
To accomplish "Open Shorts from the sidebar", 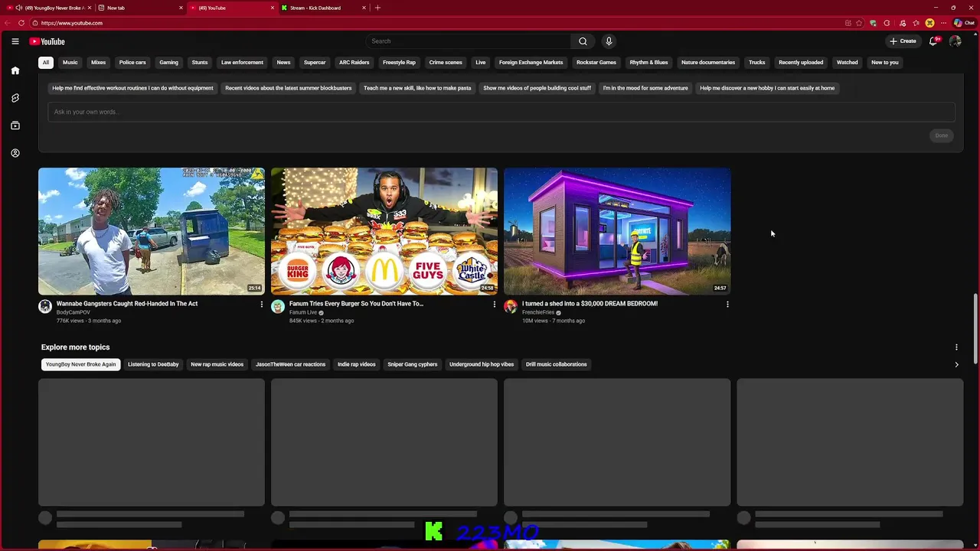I will (x=15, y=98).
